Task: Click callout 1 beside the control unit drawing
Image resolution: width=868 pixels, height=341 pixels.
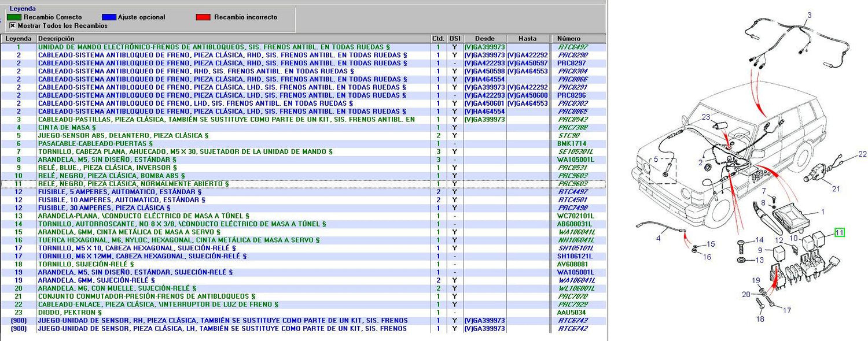Action: 822,213
